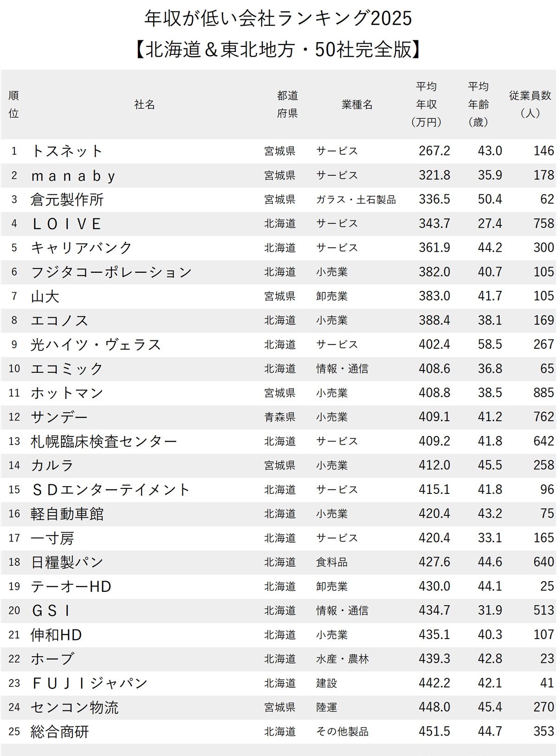Click average income value 382.0

coord(434,272)
